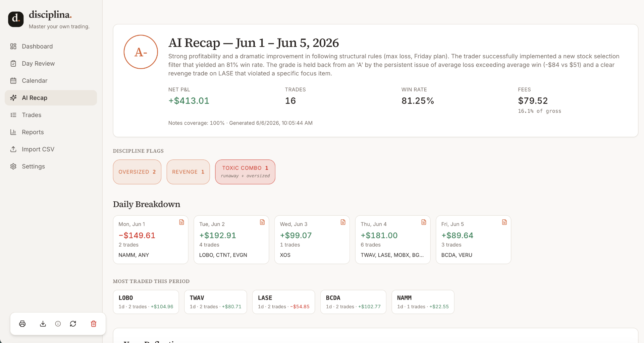Screen dimensions: 644x343
Task: Click the Daily Breakdown heading
Action: [147, 204]
